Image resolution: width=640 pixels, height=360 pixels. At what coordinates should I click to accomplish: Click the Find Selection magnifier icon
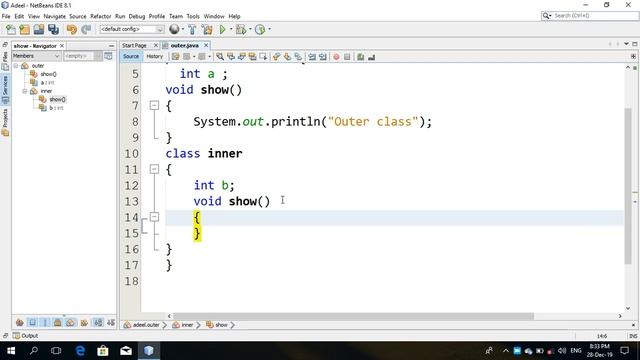(220, 57)
